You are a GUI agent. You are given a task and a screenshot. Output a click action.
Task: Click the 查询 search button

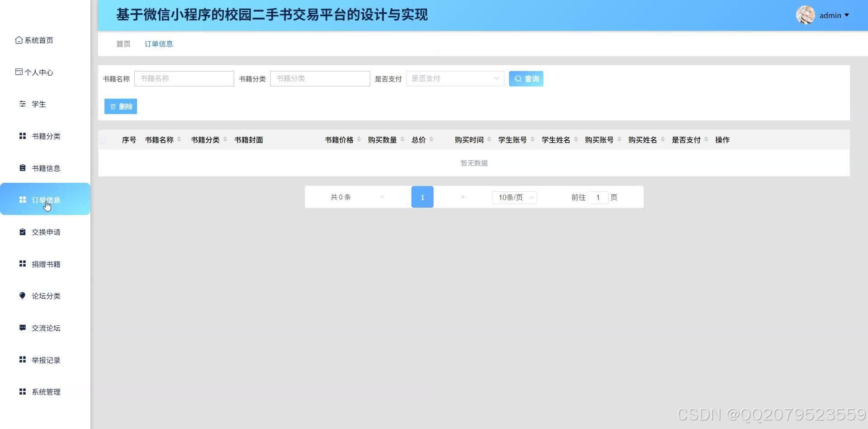(x=526, y=79)
